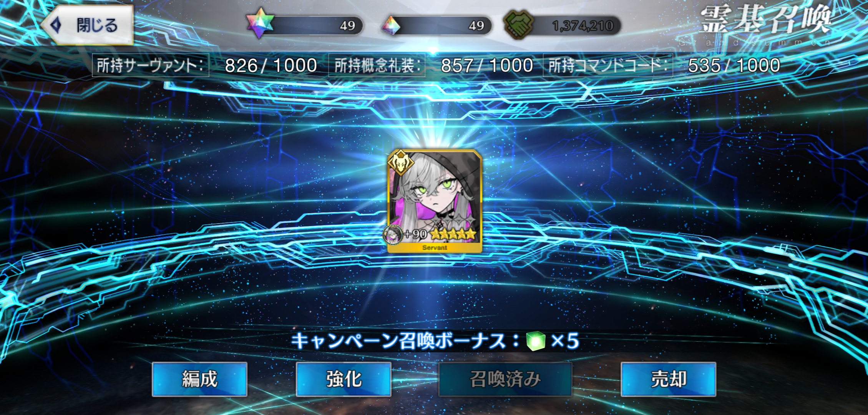
Task: Tap the rainbow Saint Quartz star icon
Action: point(260,24)
